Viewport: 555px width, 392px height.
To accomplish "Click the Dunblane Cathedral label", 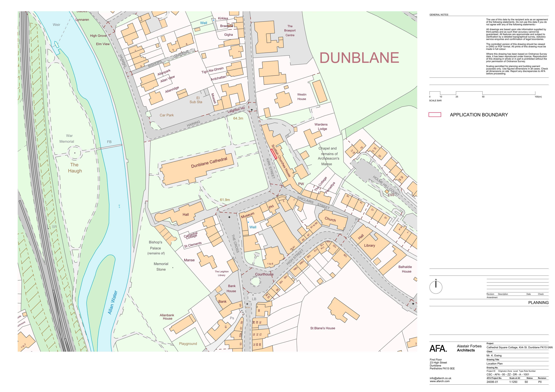I will pyautogui.click(x=209, y=163).
